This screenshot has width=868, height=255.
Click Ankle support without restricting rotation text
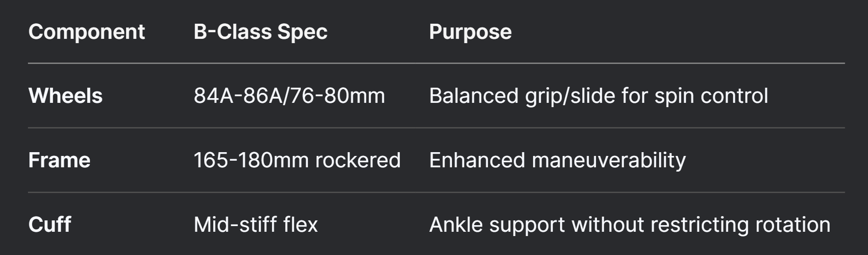pyautogui.click(x=630, y=224)
